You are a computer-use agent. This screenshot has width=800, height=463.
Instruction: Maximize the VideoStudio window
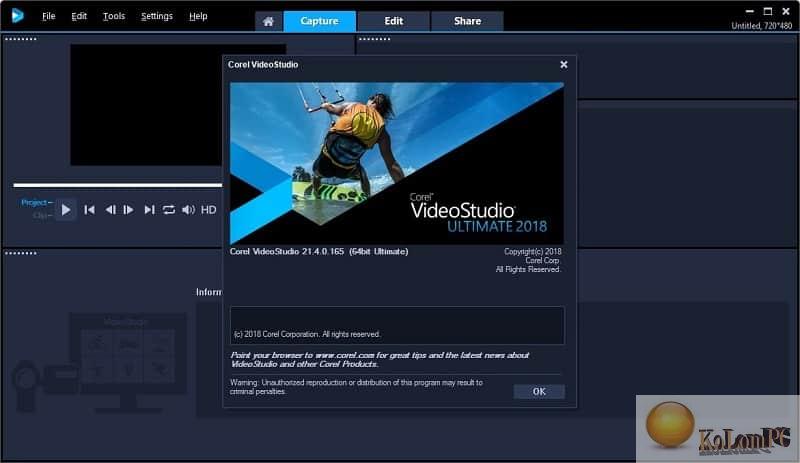click(x=767, y=11)
